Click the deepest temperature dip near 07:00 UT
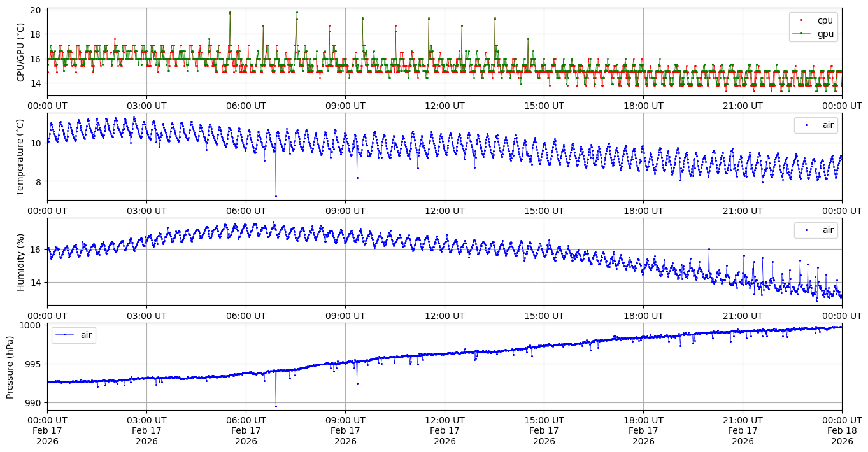The width and height of the screenshot is (868, 452). [x=276, y=196]
